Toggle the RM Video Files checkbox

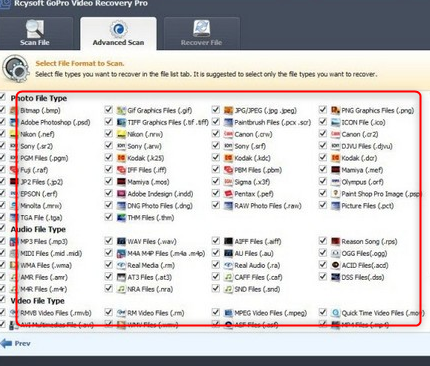click(x=109, y=312)
